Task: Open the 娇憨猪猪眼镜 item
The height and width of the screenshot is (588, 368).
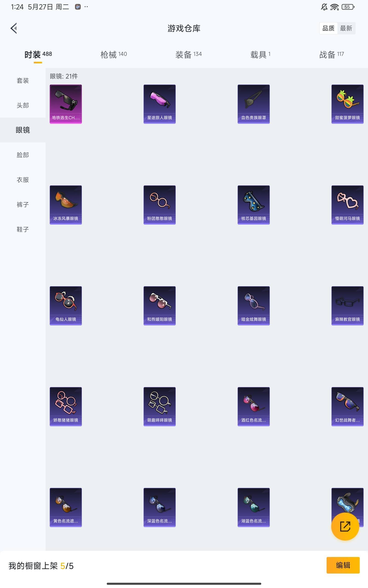Action: tap(66, 407)
